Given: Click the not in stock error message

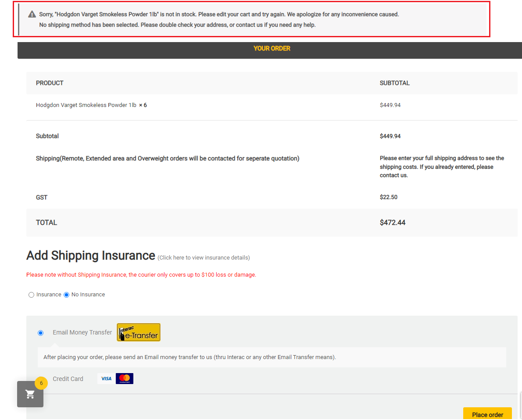Looking at the screenshot, I should tap(219, 14).
